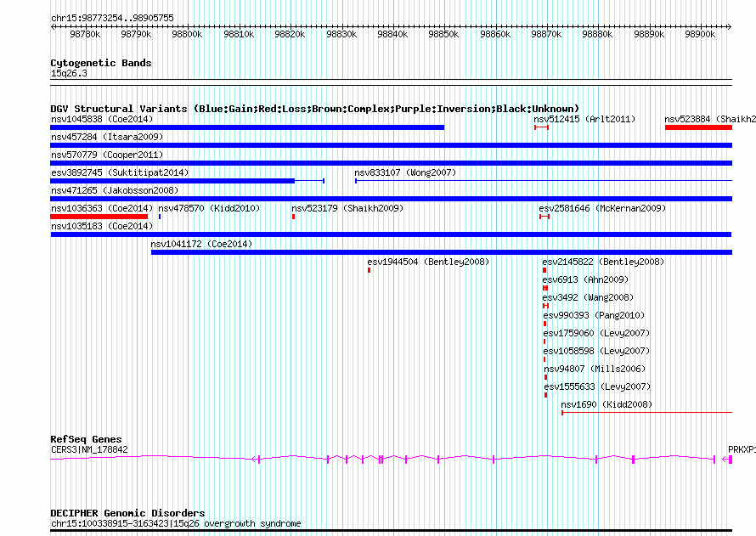Screen dimensions: 756x536
Task: Click the DECIPHER Genomic Disorders track title
Action: click(x=127, y=513)
